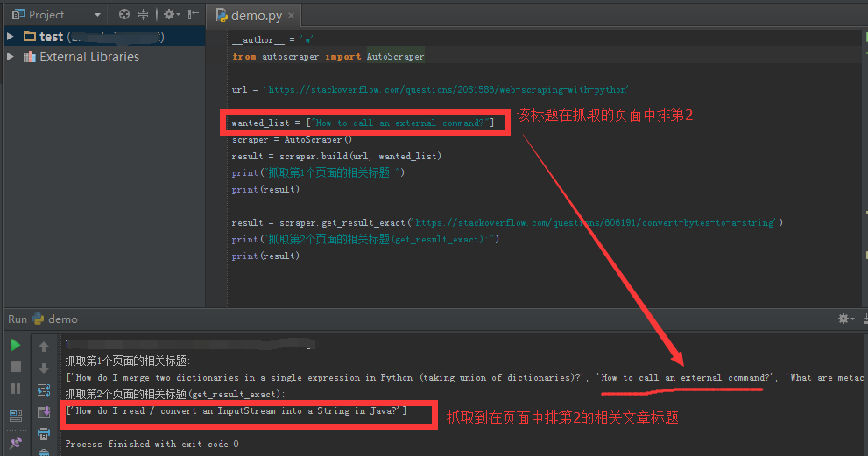The width and height of the screenshot is (868, 456).
Task: Expand the test project folder
Action: [11, 37]
